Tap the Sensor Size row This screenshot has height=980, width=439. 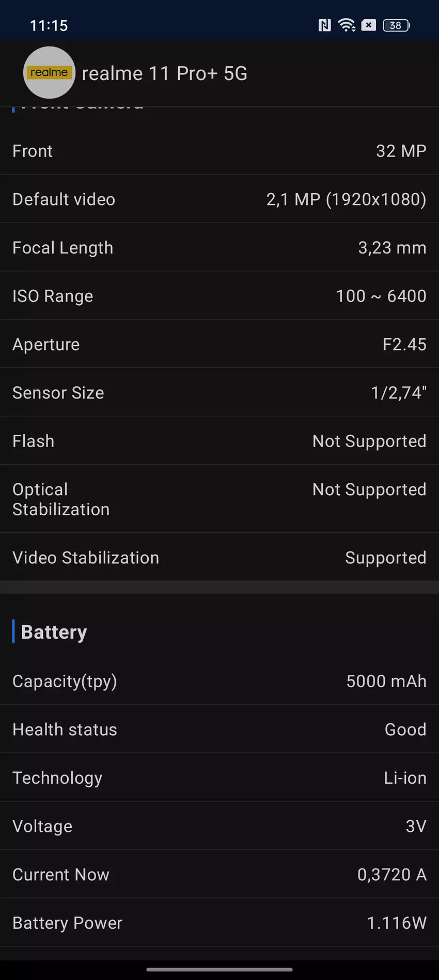pyautogui.click(x=219, y=392)
